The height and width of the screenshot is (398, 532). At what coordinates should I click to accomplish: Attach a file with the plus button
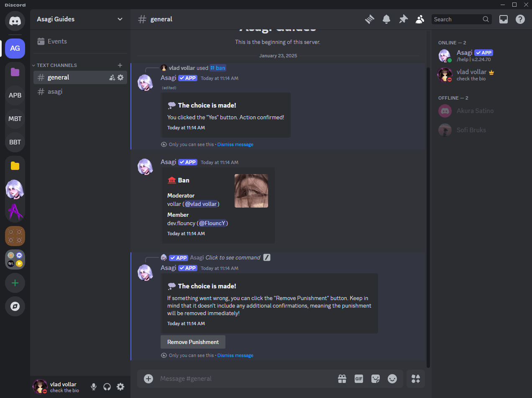(x=148, y=379)
